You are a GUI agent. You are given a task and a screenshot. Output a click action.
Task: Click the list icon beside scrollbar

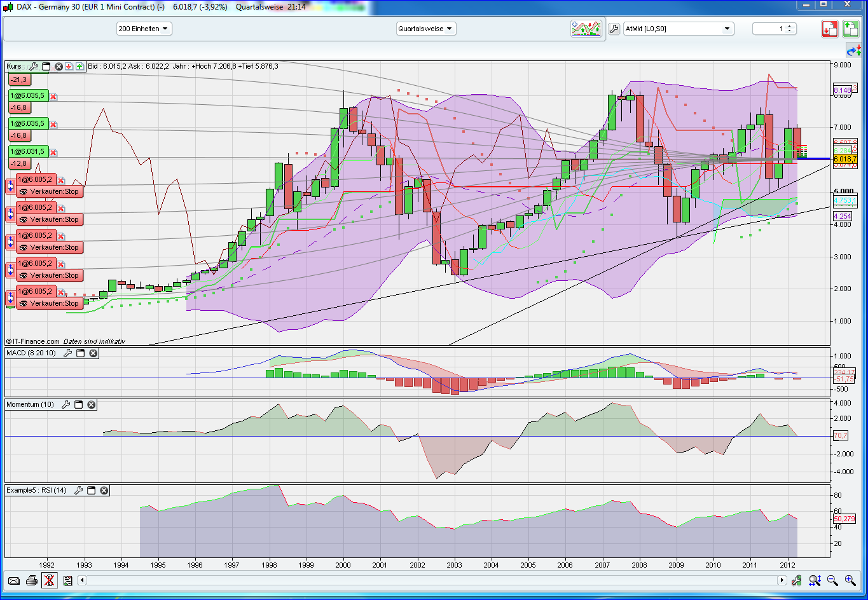(67, 580)
